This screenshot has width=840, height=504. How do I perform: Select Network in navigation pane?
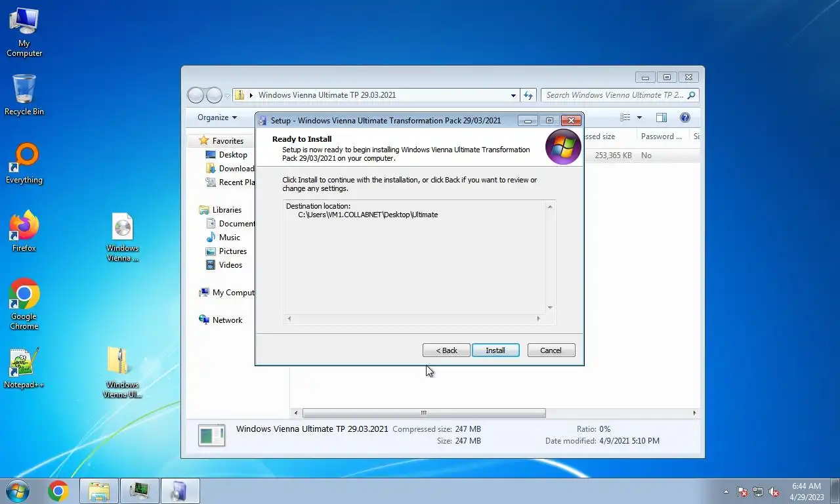click(x=220, y=320)
